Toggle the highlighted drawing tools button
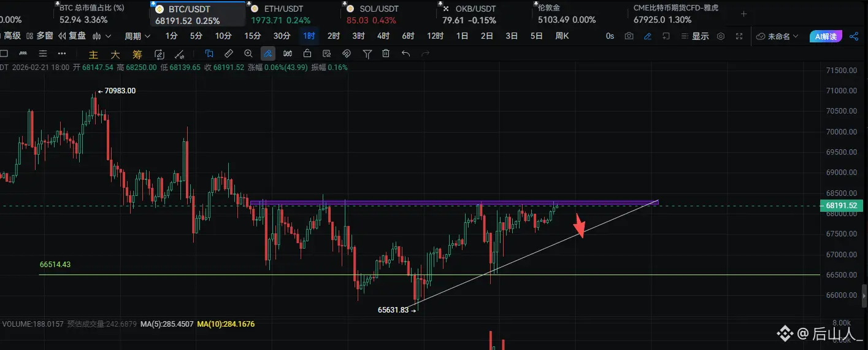This screenshot has height=350, width=868. 267,53
